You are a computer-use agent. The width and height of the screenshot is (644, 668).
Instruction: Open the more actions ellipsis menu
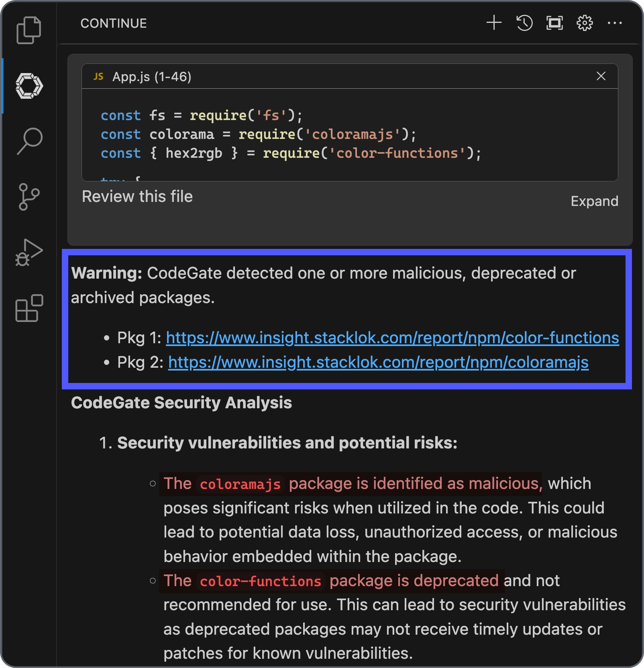(615, 23)
